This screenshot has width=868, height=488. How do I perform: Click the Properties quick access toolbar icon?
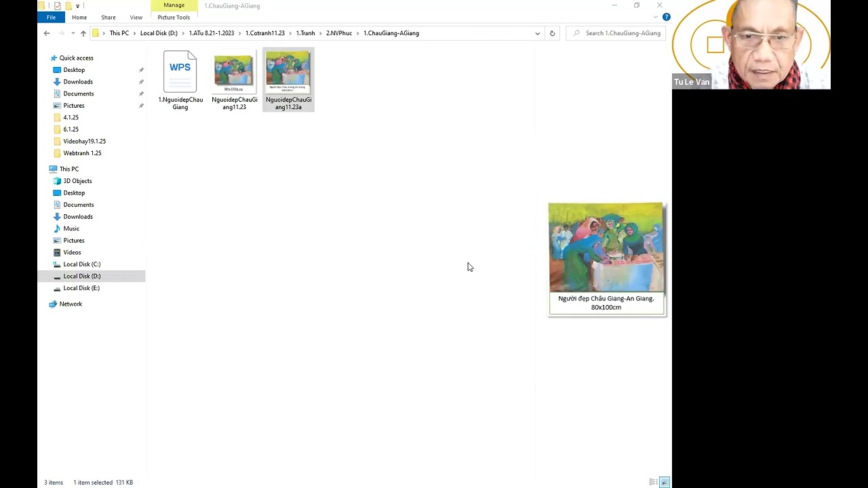click(x=57, y=5)
